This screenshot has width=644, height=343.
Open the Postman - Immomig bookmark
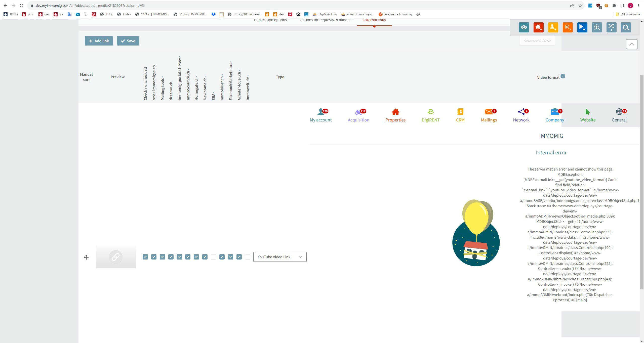coord(395,14)
